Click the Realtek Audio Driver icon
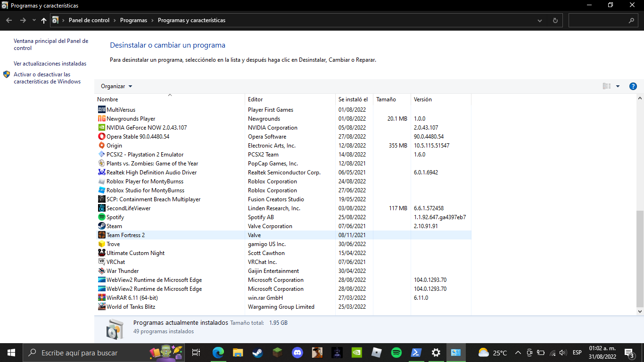This screenshot has width=644, height=362. [x=101, y=173]
